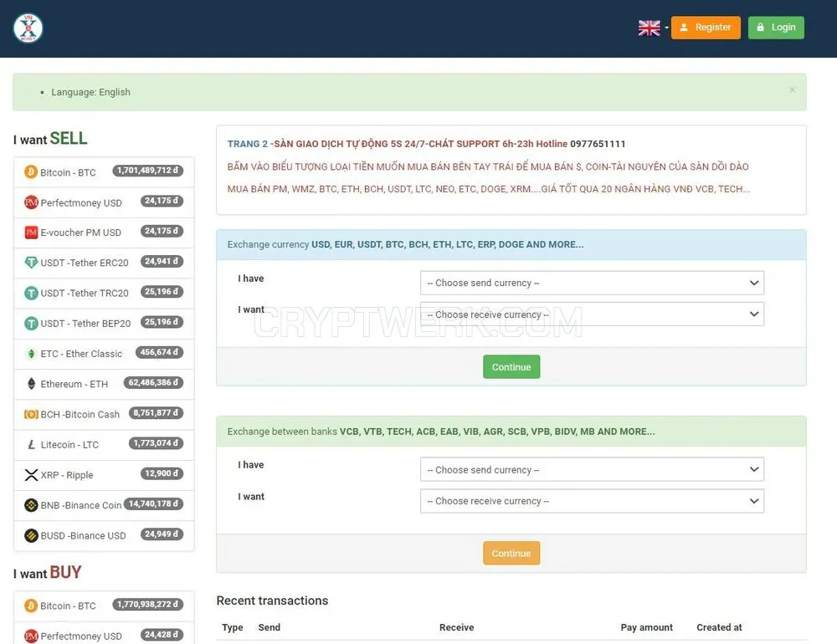Screen dimensions: 837x644
Task: Click the BNB Binance Coin icon
Action: point(31,504)
